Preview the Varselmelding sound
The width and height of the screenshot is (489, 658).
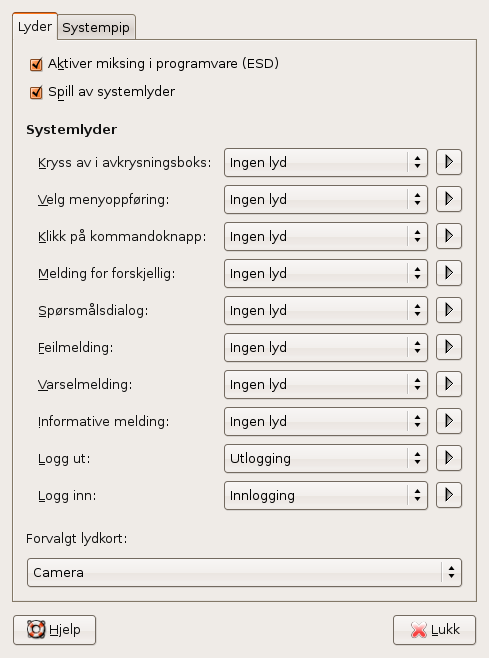[x=449, y=384]
